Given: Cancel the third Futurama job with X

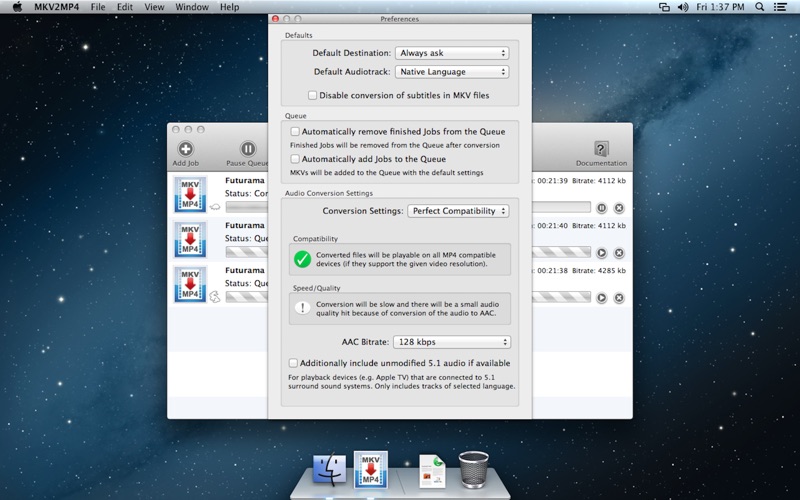Looking at the screenshot, I should point(619,297).
